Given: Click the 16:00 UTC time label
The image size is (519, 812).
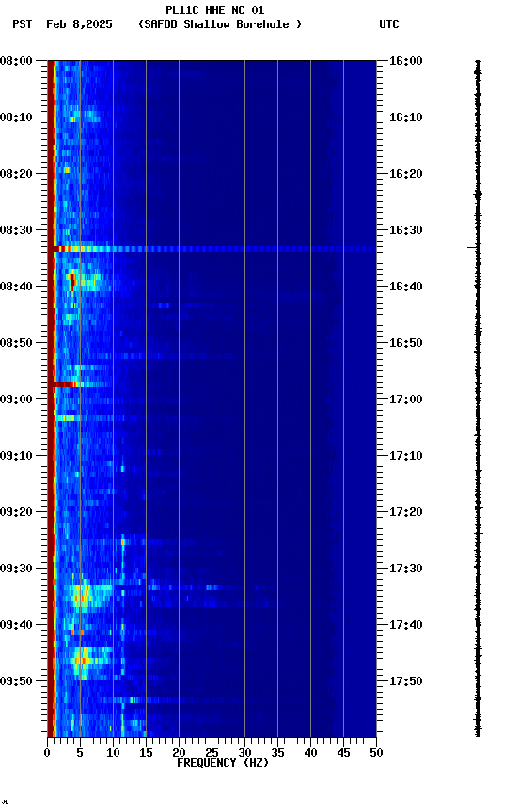Looking at the screenshot, I should (406, 61).
